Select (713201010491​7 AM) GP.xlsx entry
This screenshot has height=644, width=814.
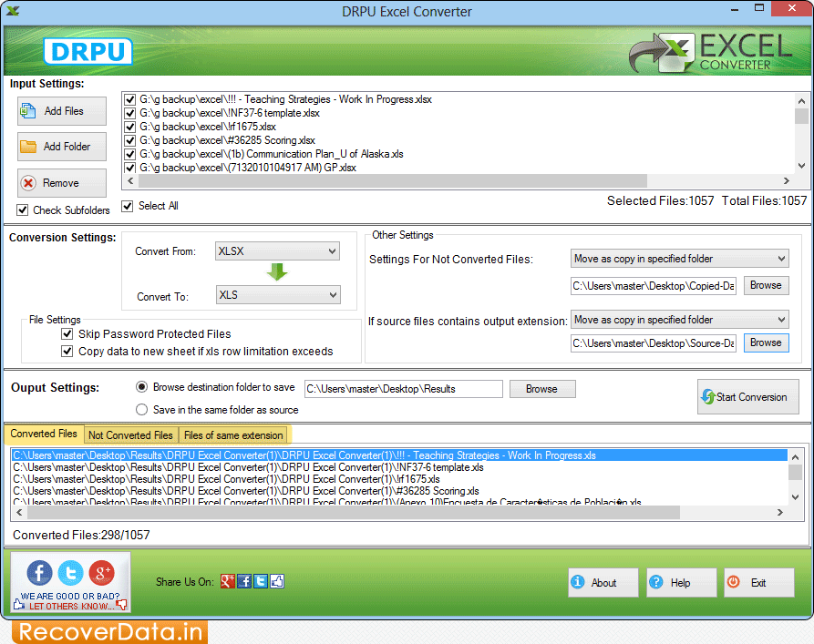(248, 168)
